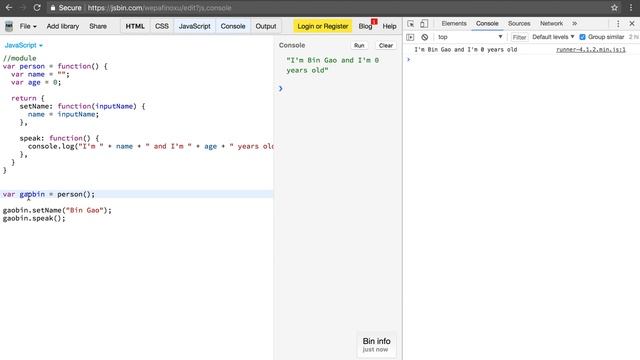This screenshot has height=360, width=640.
Task: Open the Help link
Action: [x=389, y=27]
